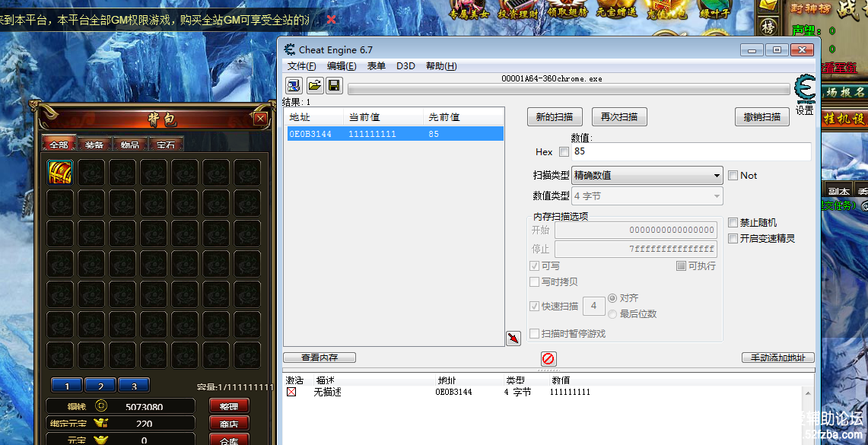868x445 pixels.
Task: Open the 数值类型 4 字节 dropdown
Action: (x=647, y=196)
